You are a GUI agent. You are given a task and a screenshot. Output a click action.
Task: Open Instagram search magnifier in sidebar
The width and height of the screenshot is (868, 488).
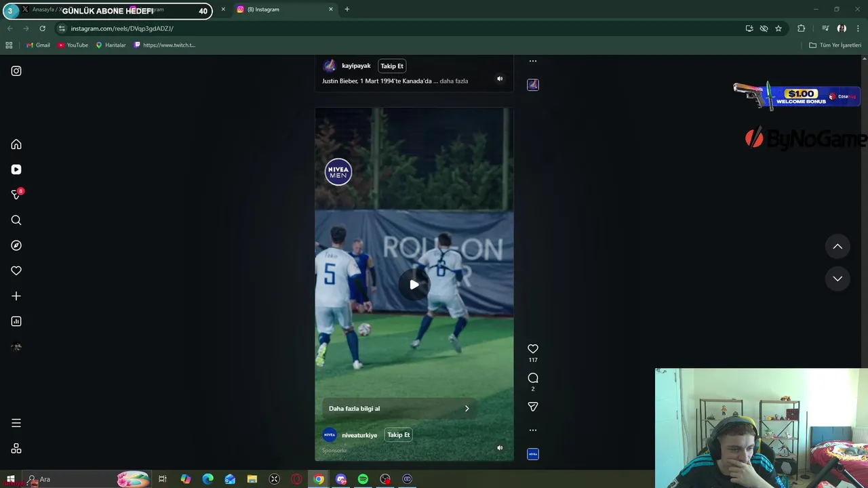coord(16,220)
